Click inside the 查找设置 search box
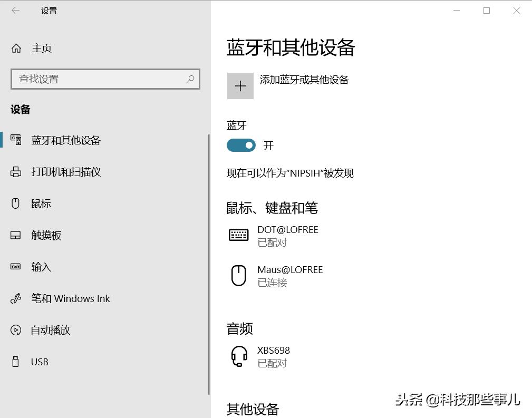 tap(105, 79)
